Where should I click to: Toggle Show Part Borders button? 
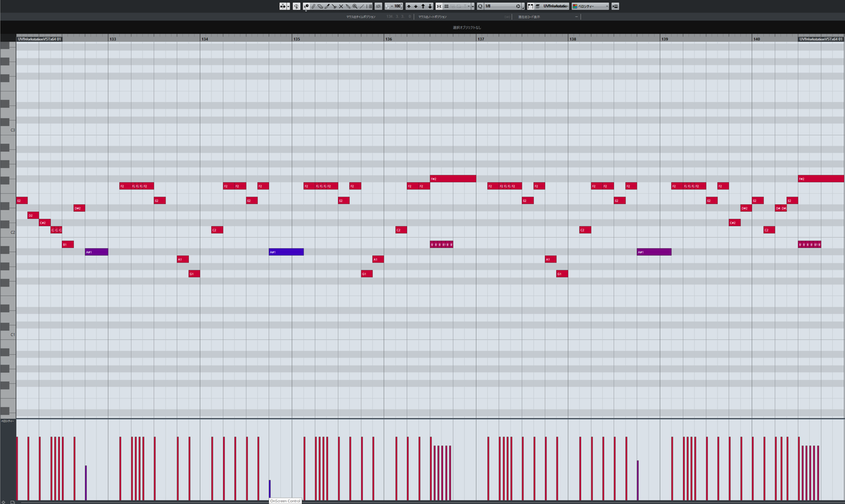pos(530,6)
